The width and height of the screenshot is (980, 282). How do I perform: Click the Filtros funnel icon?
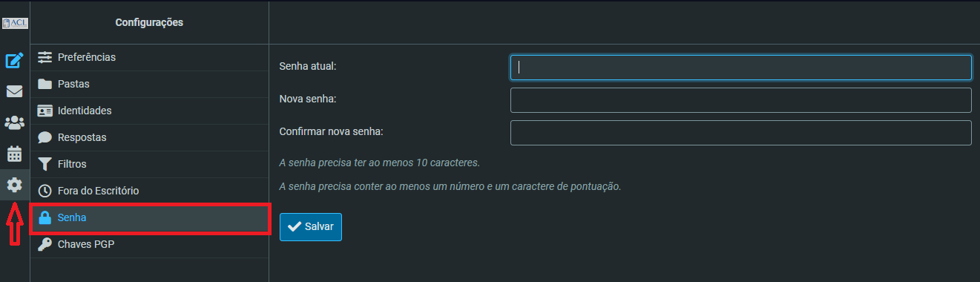click(45, 164)
